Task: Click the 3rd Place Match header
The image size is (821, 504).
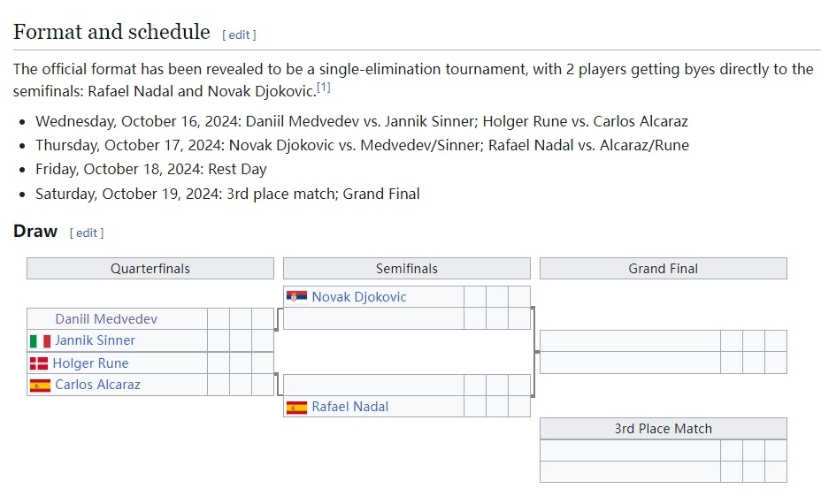Action: coord(664,429)
